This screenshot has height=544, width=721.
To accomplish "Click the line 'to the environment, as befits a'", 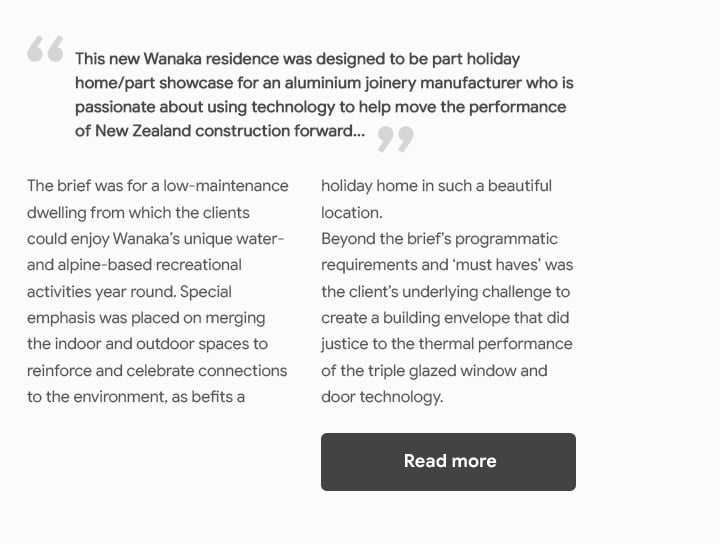I will tap(136, 397).
